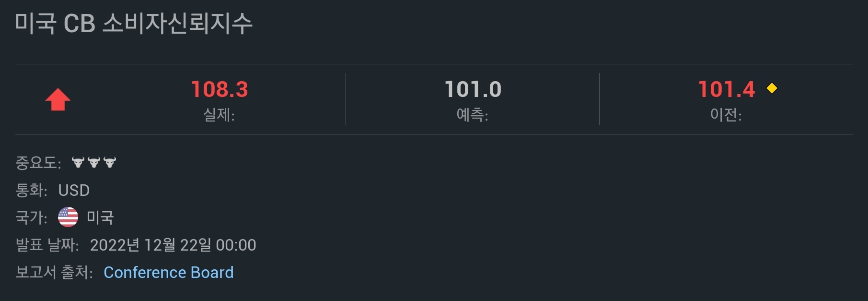Click the red upward arrow icon

pos(58,99)
